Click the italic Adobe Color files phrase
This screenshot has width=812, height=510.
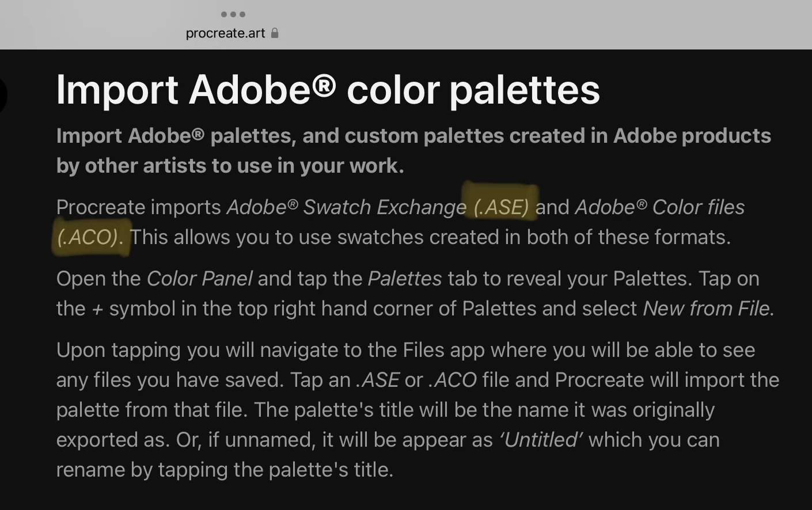(660, 207)
